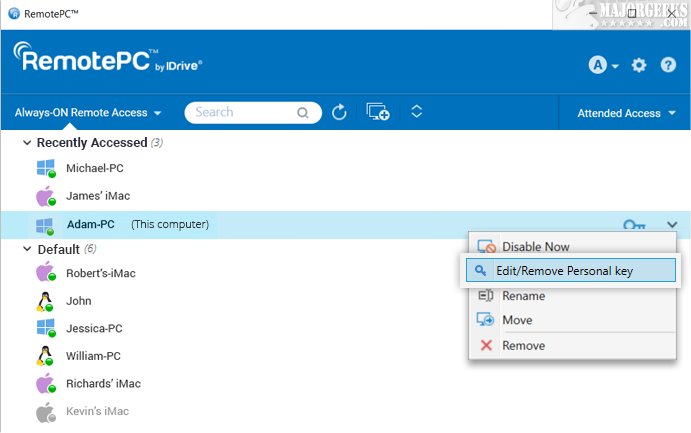Click the Windows icon beside Michael-PC
Image resolution: width=691 pixels, height=433 pixels.
46,168
